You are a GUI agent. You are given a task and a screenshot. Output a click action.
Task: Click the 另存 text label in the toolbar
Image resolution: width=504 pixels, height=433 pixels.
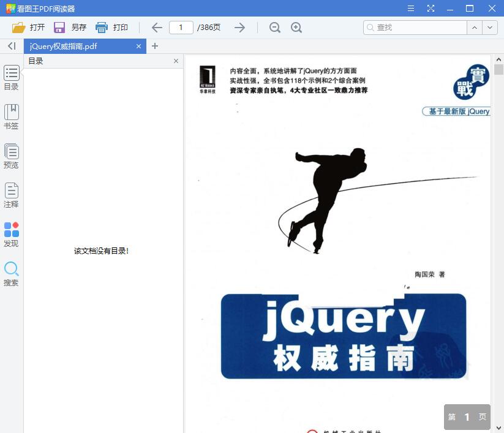[79, 28]
